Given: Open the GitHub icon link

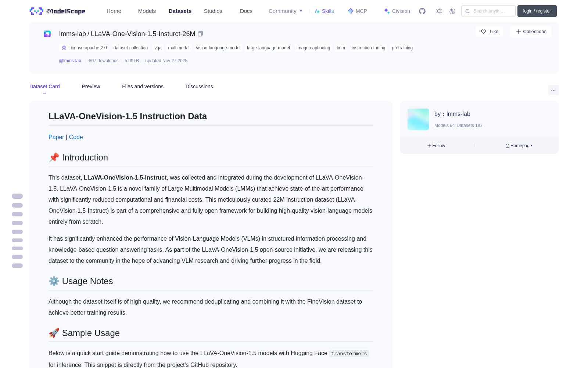Looking at the screenshot, I should click(422, 11).
